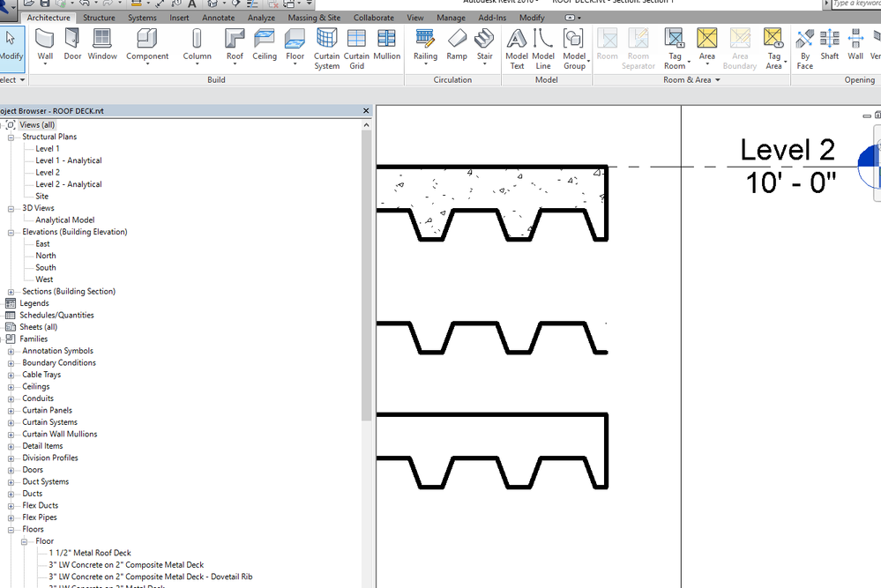This screenshot has width=881, height=588.
Task: Expand the Curtain Panels family node
Action: tap(11, 411)
